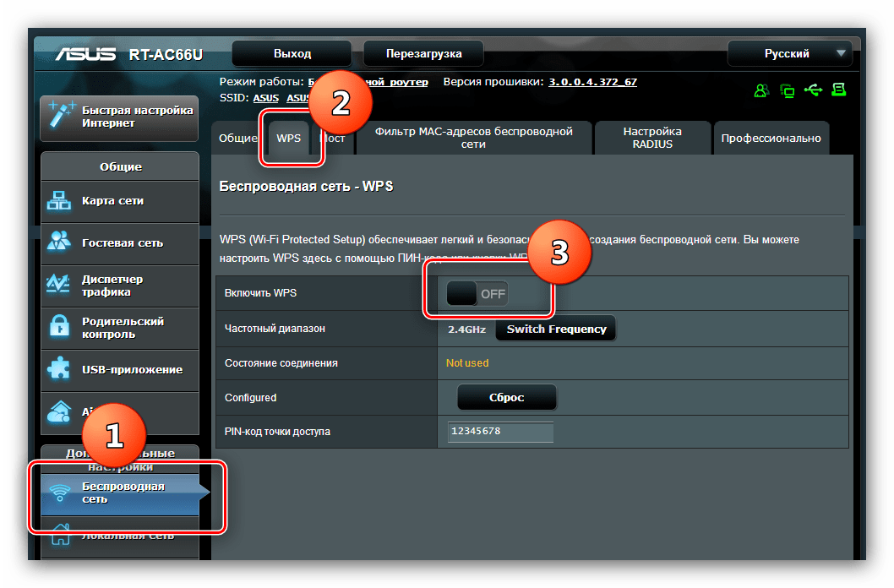Switch to the WPS tab
The height and width of the screenshot is (588, 894).
click(289, 138)
